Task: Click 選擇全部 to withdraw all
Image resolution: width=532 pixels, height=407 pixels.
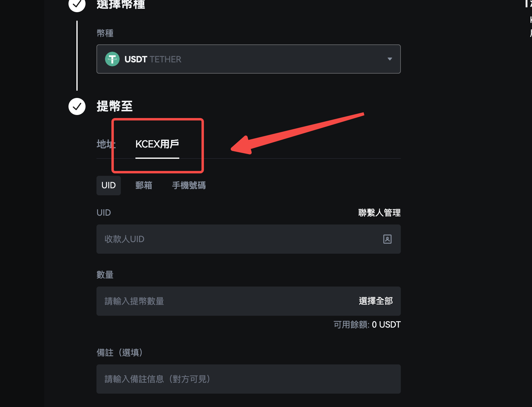Action: click(376, 301)
